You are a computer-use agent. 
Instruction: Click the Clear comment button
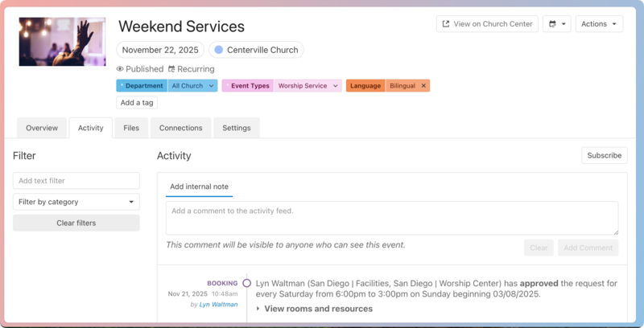(539, 248)
